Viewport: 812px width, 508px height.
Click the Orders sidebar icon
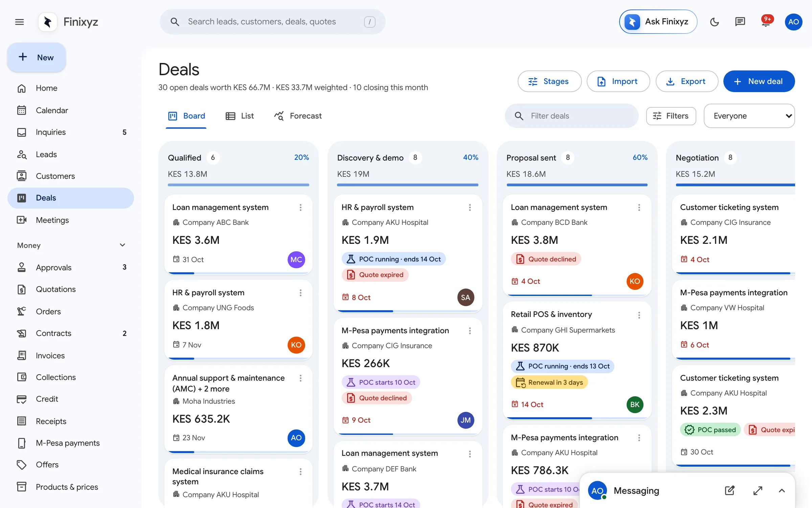[22, 312]
